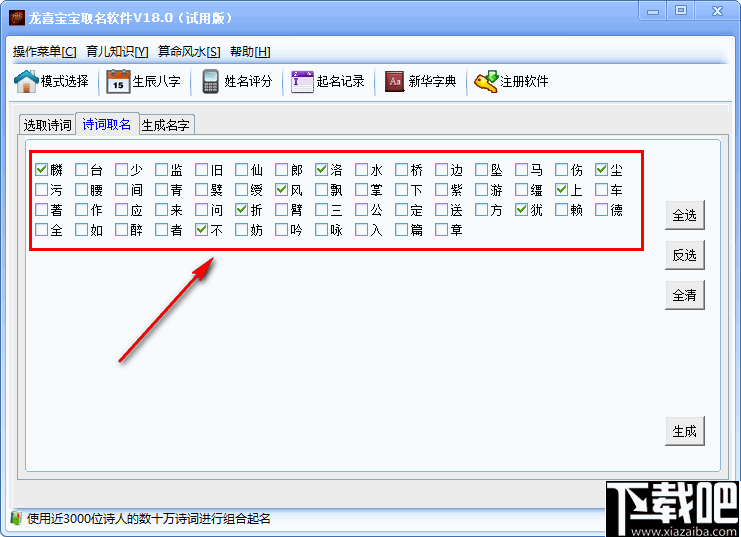Check the 伤 checkbox
This screenshot has height=537, width=741.
(562, 169)
